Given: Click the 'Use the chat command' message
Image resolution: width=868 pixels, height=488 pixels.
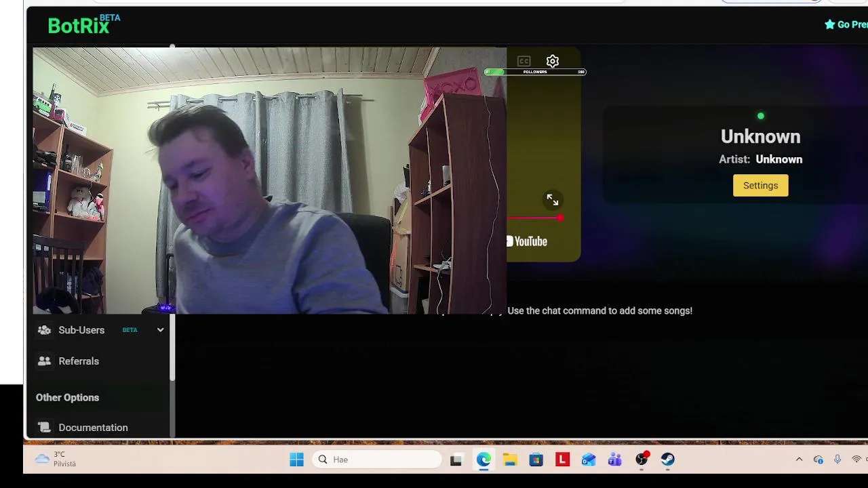Looking at the screenshot, I should (x=599, y=311).
